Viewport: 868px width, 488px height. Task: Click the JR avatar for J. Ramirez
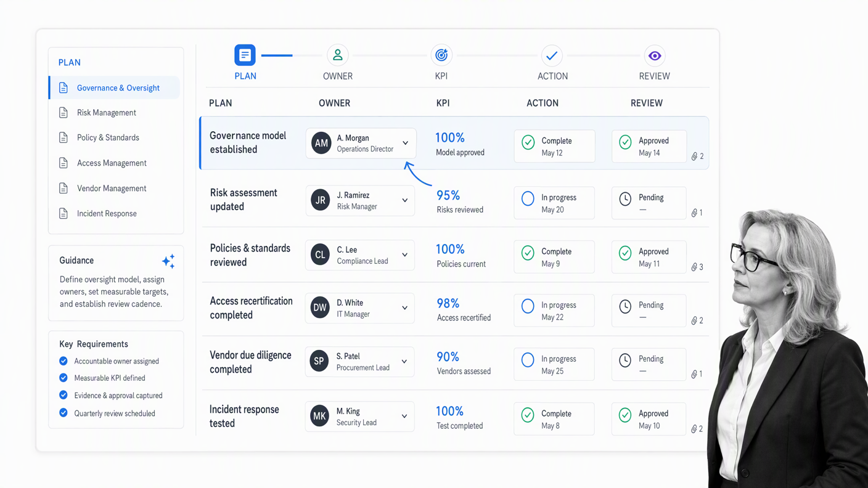coord(321,200)
